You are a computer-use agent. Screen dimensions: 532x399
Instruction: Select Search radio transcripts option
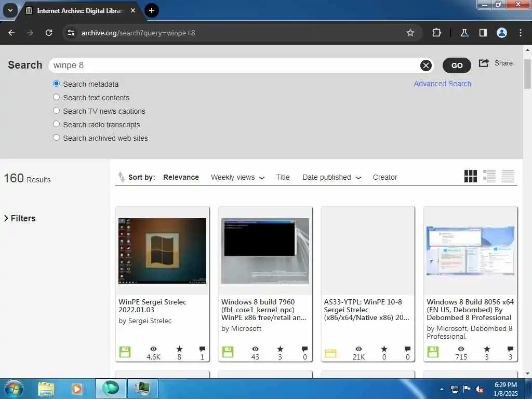[x=56, y=124]
